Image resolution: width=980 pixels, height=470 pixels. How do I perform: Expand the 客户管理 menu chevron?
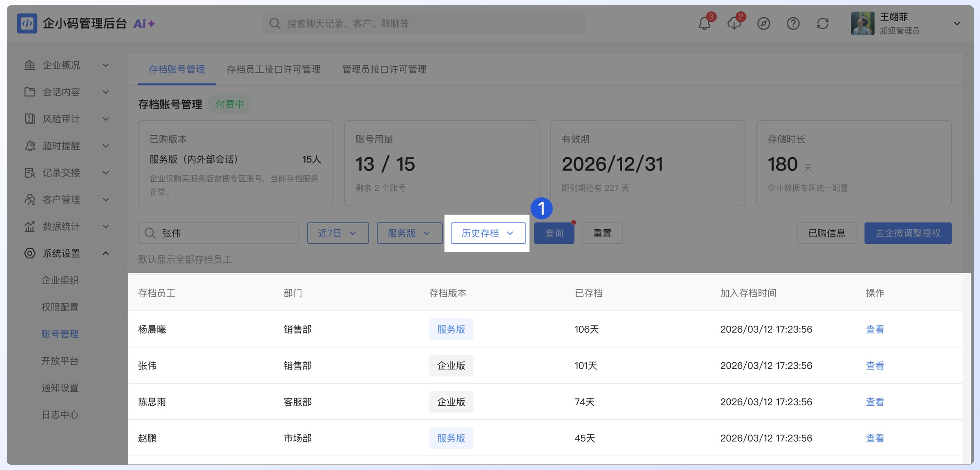(x=106, y=199)
